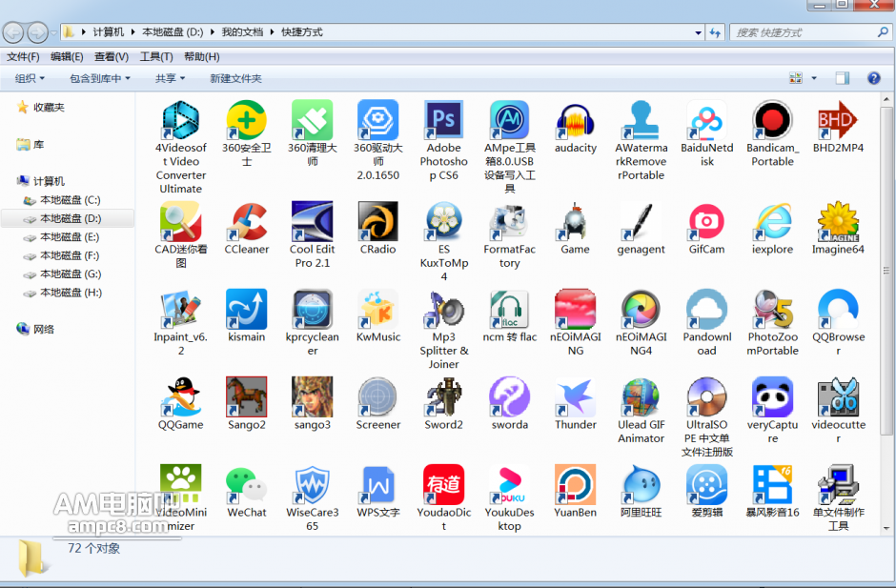Click the GifCam shortcut icon
Image resolution: width=896 pixels, height=588 pixels.
[x=707, y=221]
